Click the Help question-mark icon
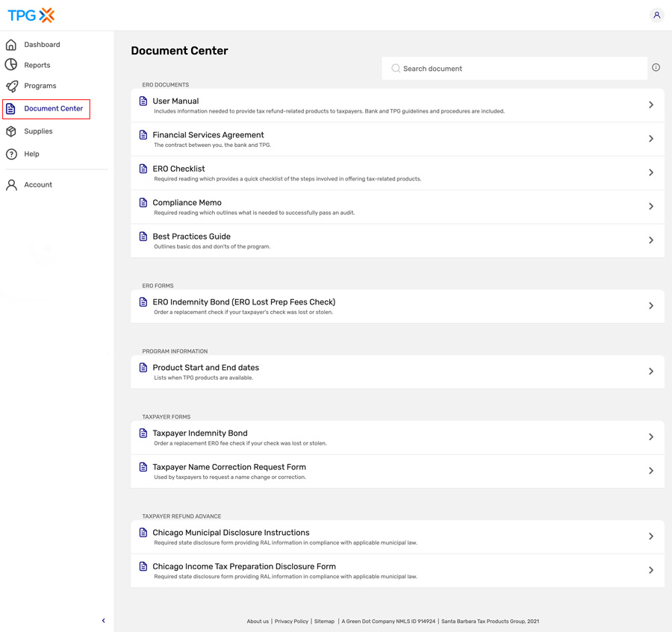Screen dimensions: 672x632 (x=10, y=154)
